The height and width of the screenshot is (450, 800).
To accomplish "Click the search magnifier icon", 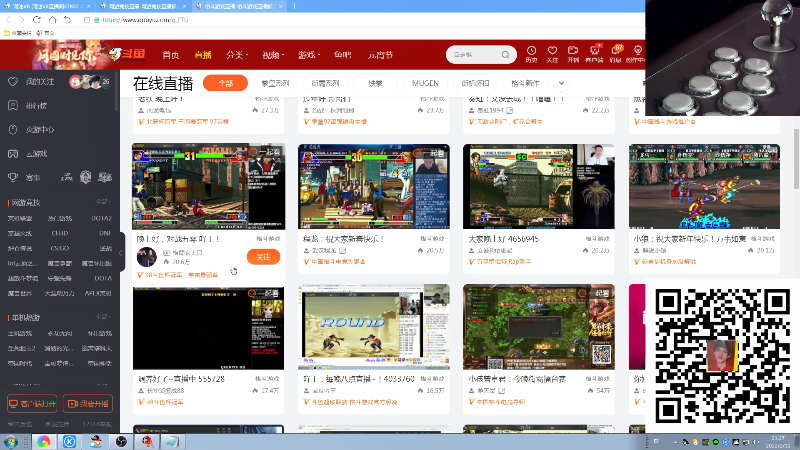I will click(x=505, y=55).
